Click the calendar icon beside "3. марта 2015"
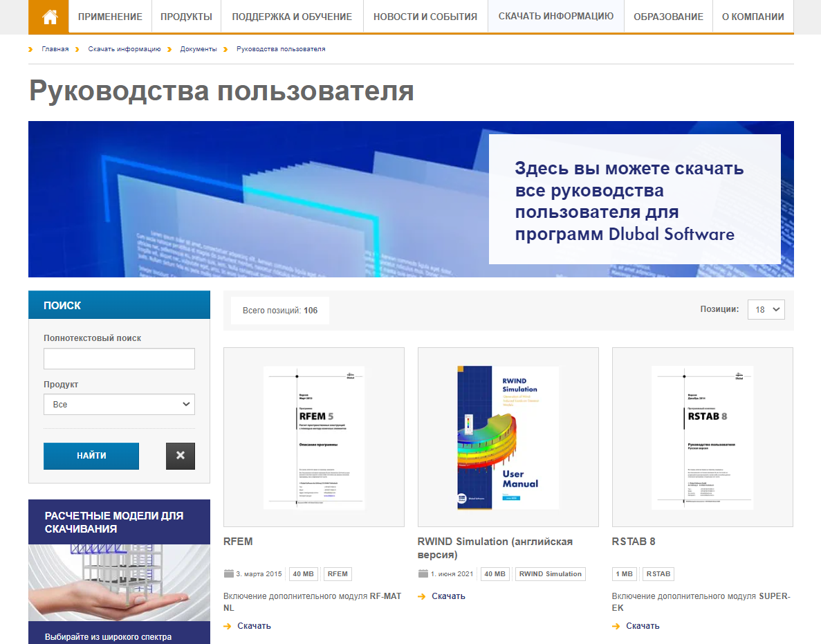The width and height of the screenshot is (821, 644). [229, 573]
